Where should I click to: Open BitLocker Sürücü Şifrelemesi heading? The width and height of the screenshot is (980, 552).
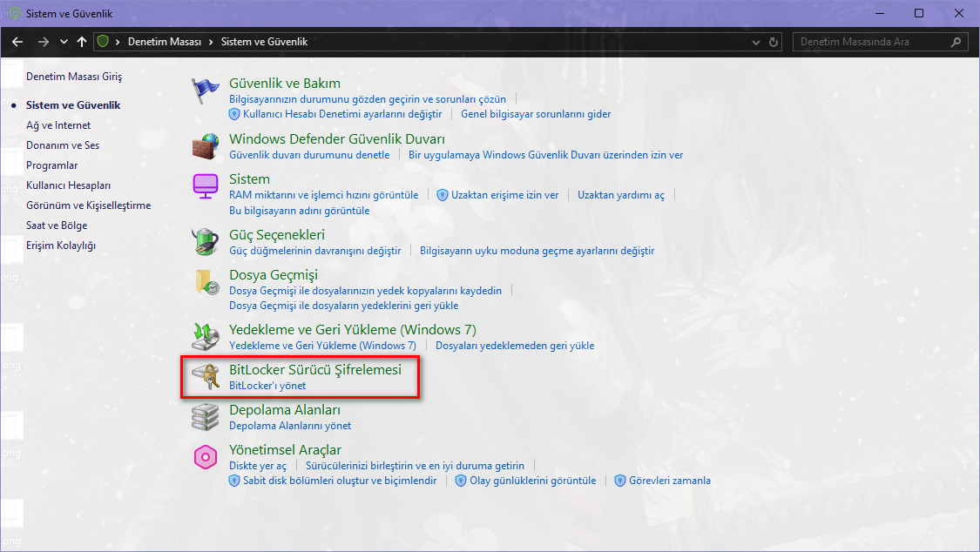click(x=315, y=370)
